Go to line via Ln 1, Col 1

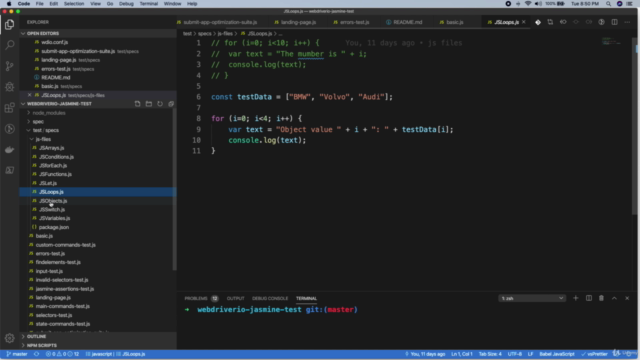coord(462,354)
